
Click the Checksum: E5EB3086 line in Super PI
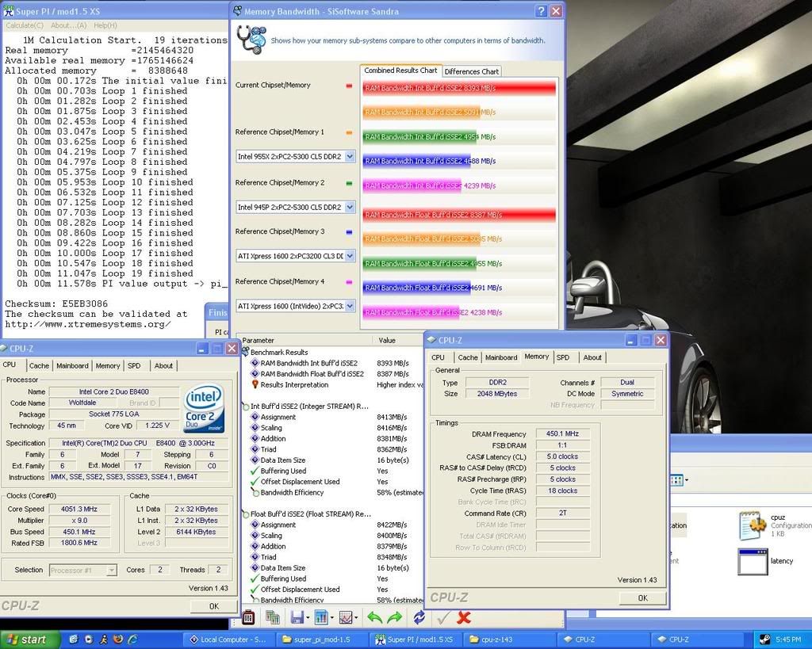click(56, 304)
